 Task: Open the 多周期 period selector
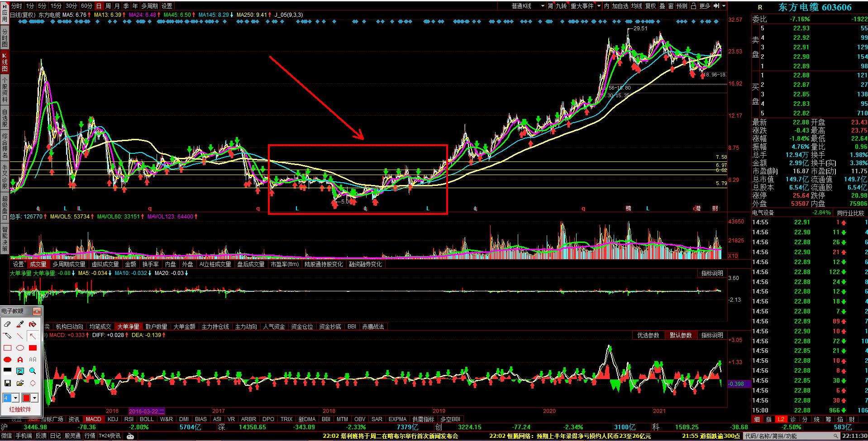click(x=149, y=6)
